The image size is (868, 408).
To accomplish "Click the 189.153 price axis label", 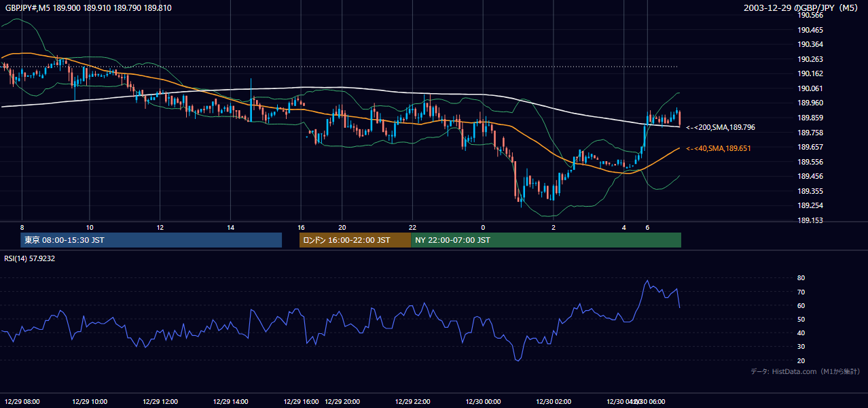I will pyautogui.click(x=810, y=220).
